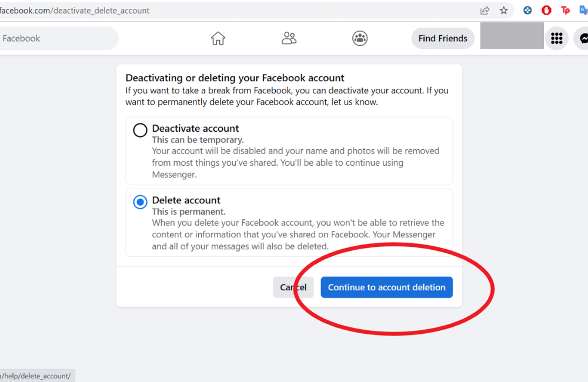Click the Facebook search field
Image resolution: width=588 pixels, height=382 pixels.
coord(59,38)
